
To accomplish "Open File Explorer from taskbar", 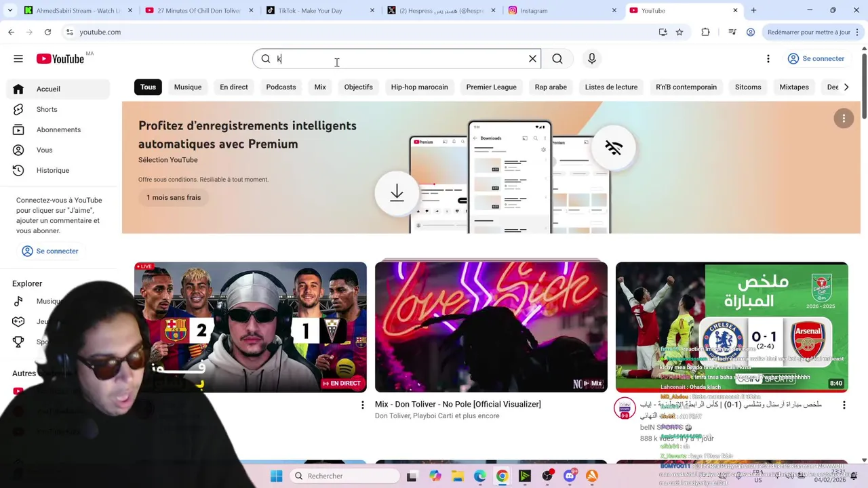I will [458, 476].
